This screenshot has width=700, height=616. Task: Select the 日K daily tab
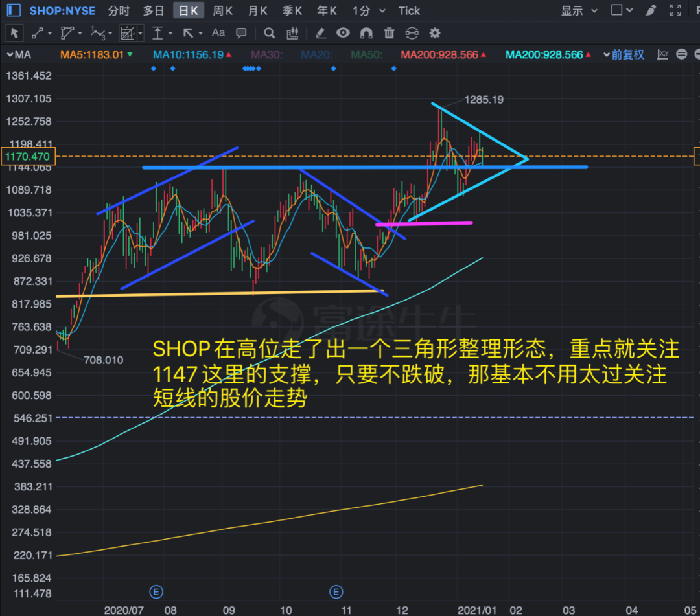click(x=189, y=11)
